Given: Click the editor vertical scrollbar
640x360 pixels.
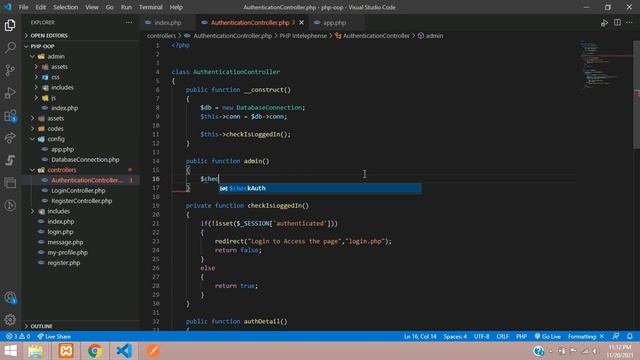Looking at the screenshot, I should 636,95.
